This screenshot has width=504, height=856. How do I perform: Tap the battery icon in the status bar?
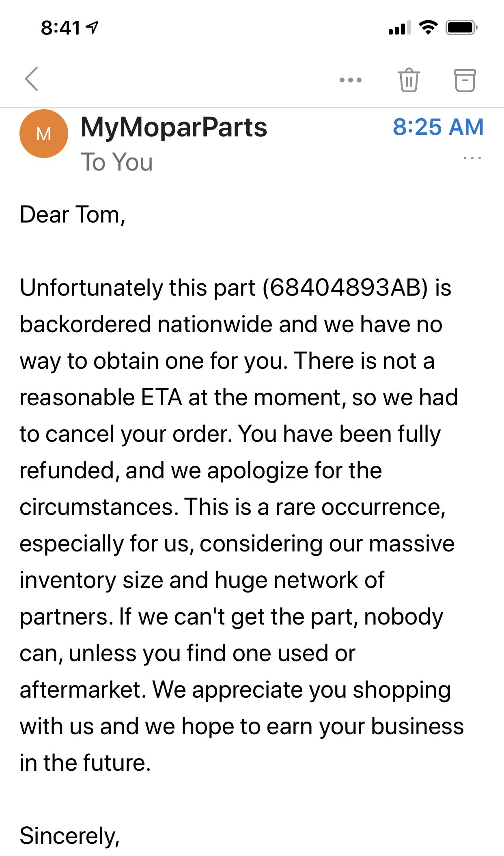pyautogui.click(x=461, y=28)
